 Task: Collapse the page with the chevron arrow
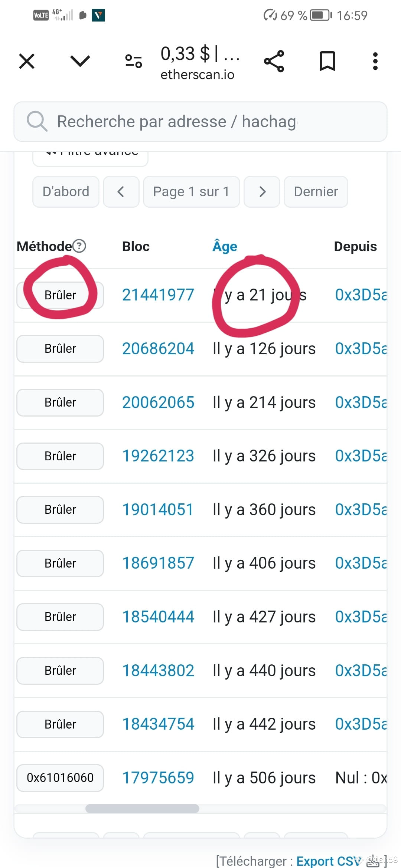click(80, 61)
